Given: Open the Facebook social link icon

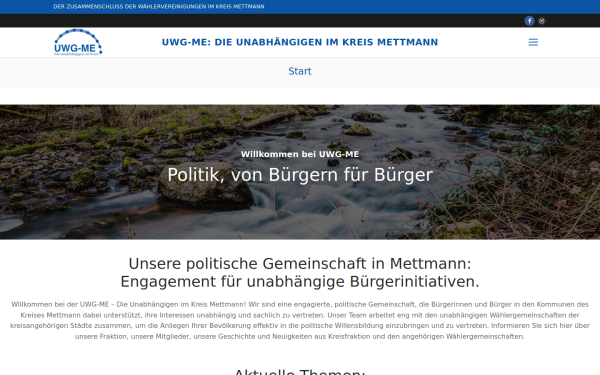Looking at the screenshot, I should (529, 21).
